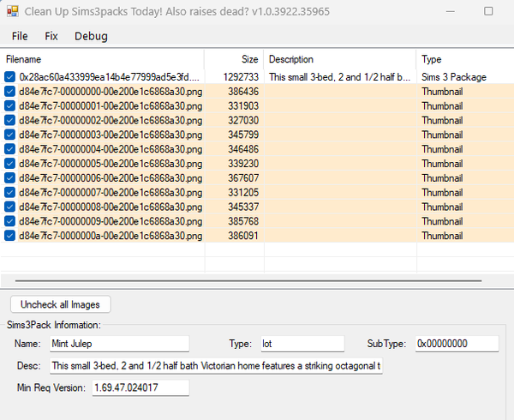
Task: Select file d84e7fc7-0000000a-00e200e1c6868a30.png
Action: [x=111, y=236]
